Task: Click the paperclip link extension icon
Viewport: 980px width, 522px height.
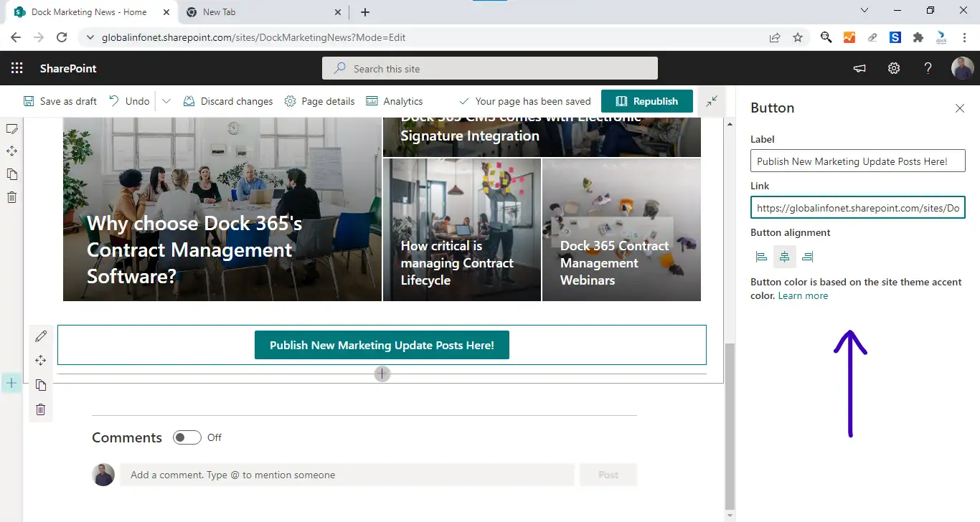Action: [872, 37]
